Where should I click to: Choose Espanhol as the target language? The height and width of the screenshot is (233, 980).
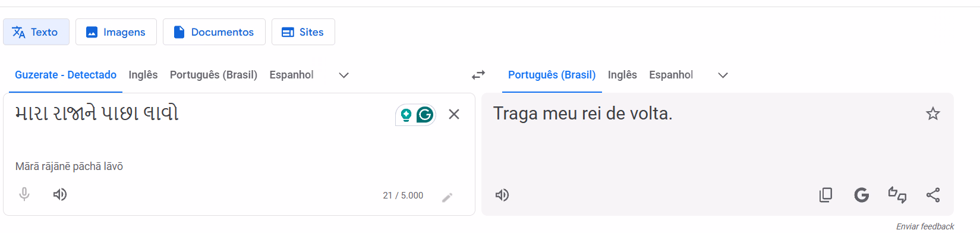[x=671, y=75]
